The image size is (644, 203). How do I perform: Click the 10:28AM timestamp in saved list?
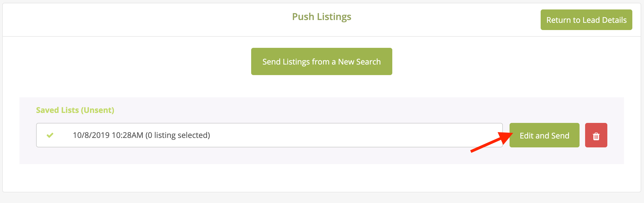[128, 135]
